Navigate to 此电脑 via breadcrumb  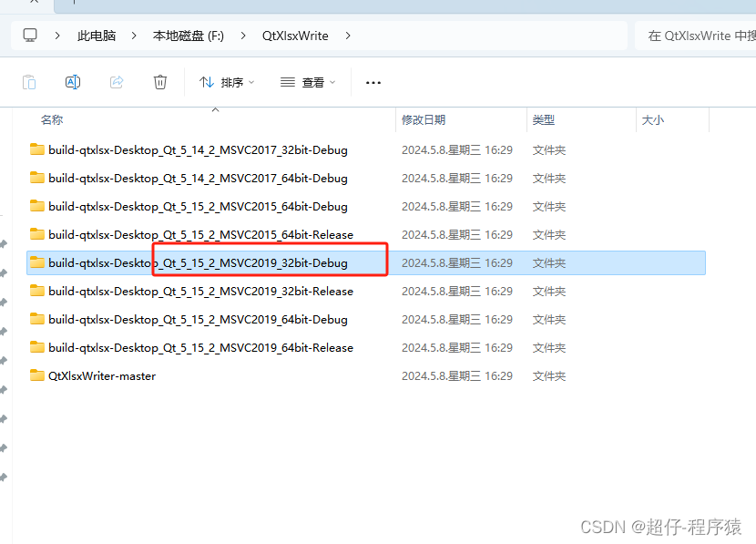(x=97, y=36)
